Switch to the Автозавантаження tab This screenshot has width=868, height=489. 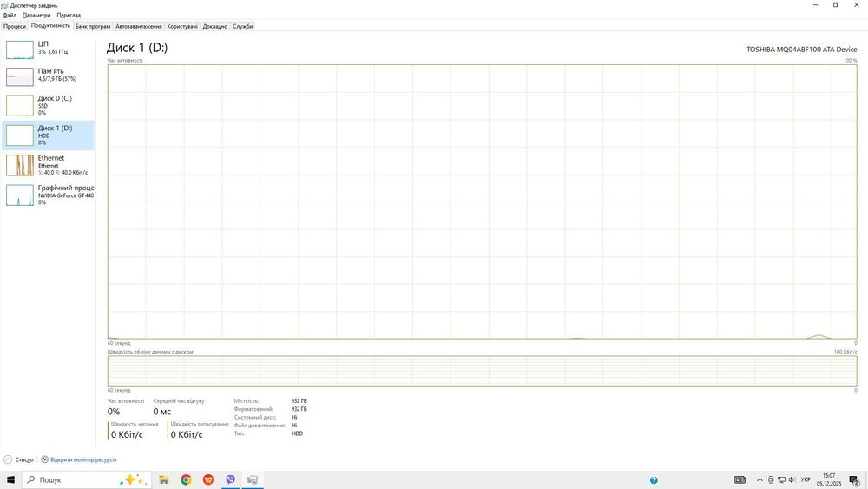138,26
